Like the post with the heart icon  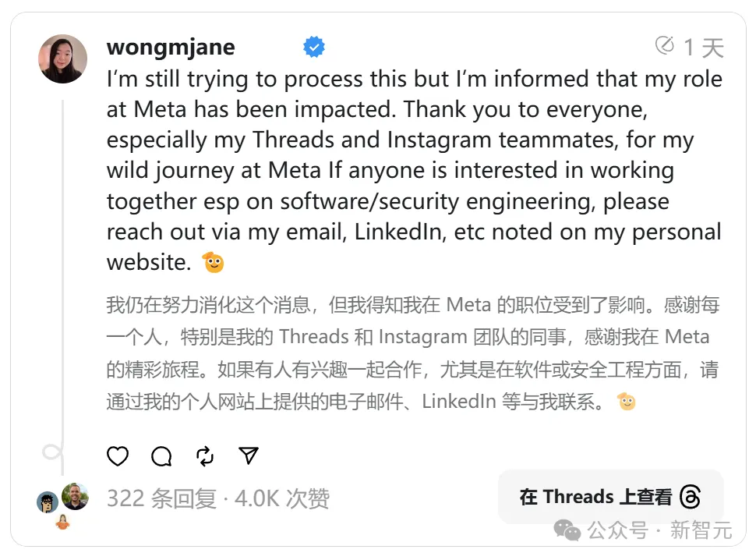pyautogui.click(x=118, y=456)
